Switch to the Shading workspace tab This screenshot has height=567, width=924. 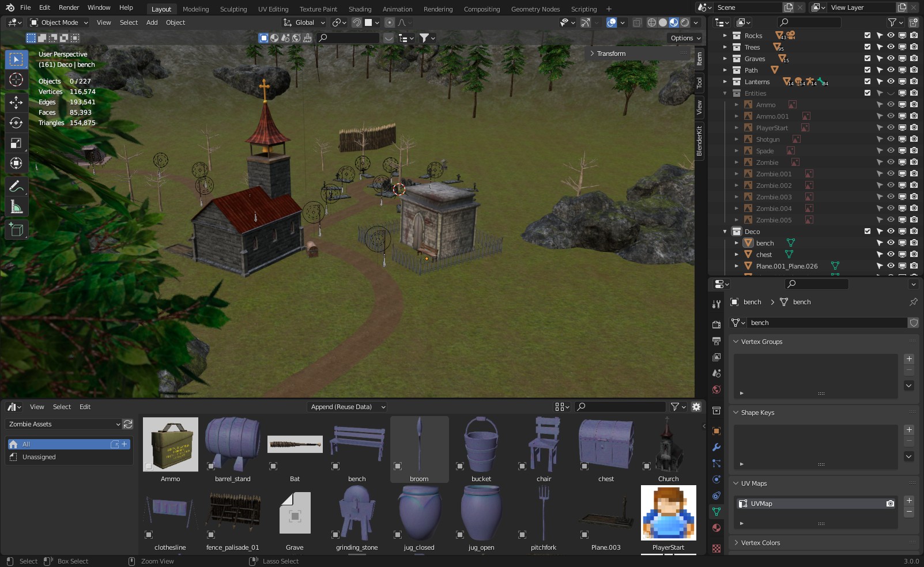coord(360,9)
